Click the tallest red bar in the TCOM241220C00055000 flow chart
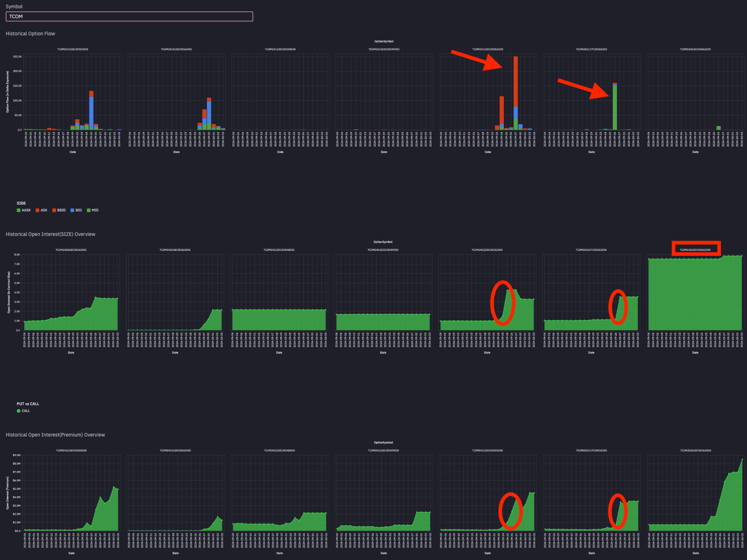 pyautogui.click(x=516, y=81)
